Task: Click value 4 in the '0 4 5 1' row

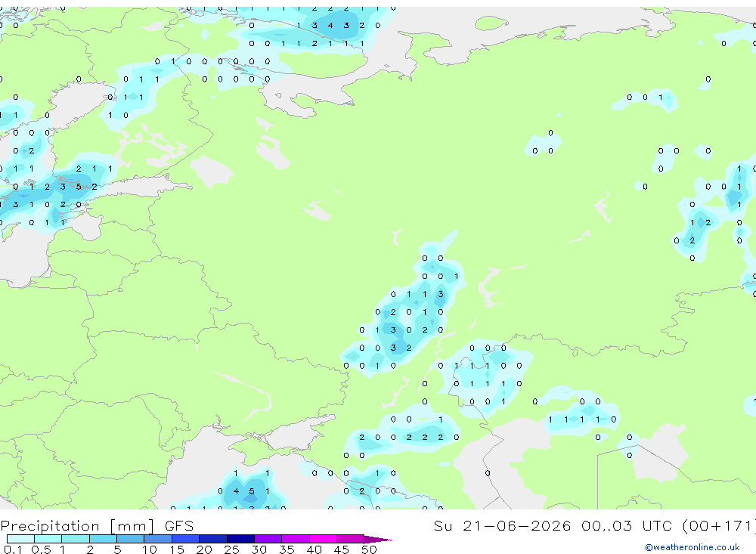Action: point(236,491)
